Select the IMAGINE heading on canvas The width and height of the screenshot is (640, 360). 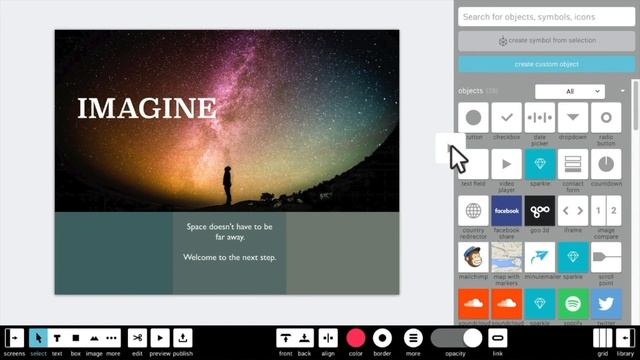point(147,108)
